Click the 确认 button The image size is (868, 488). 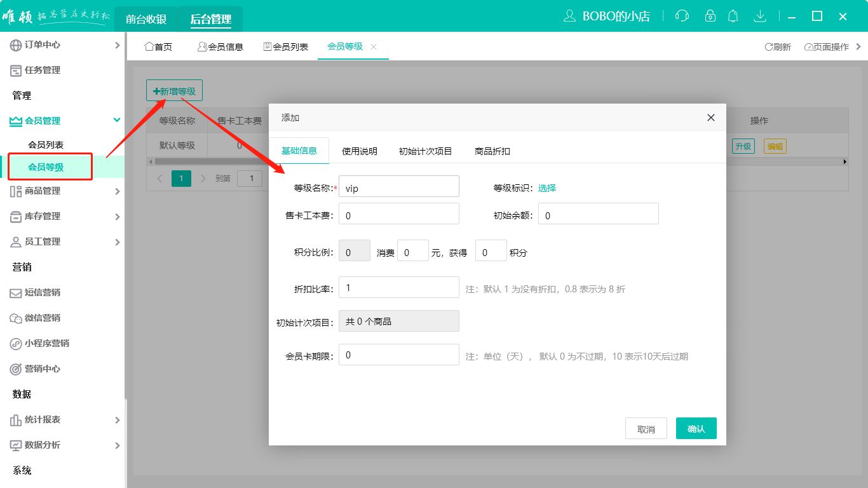tap(696, 429)
